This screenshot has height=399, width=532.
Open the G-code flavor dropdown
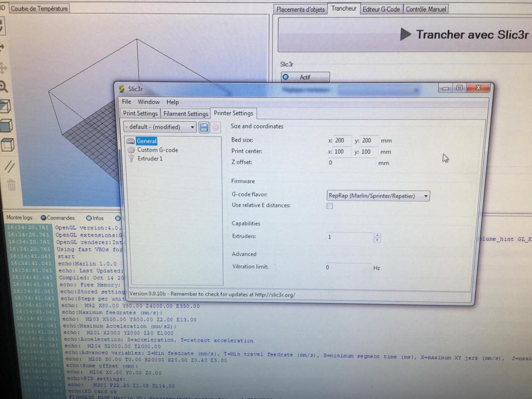click(x=378, y=196)
